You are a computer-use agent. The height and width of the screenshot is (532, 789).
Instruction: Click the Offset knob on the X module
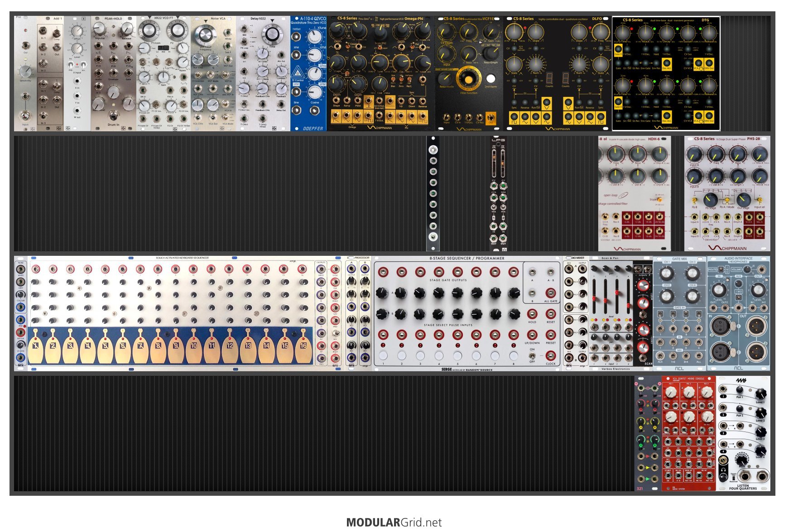(77, 30)
